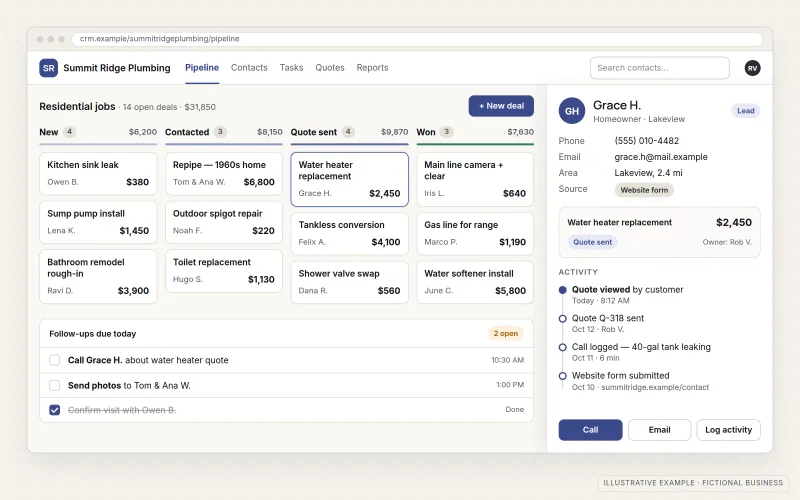
Task: Click the Owner: Rob V. text
Action: [x=727, y=242]
